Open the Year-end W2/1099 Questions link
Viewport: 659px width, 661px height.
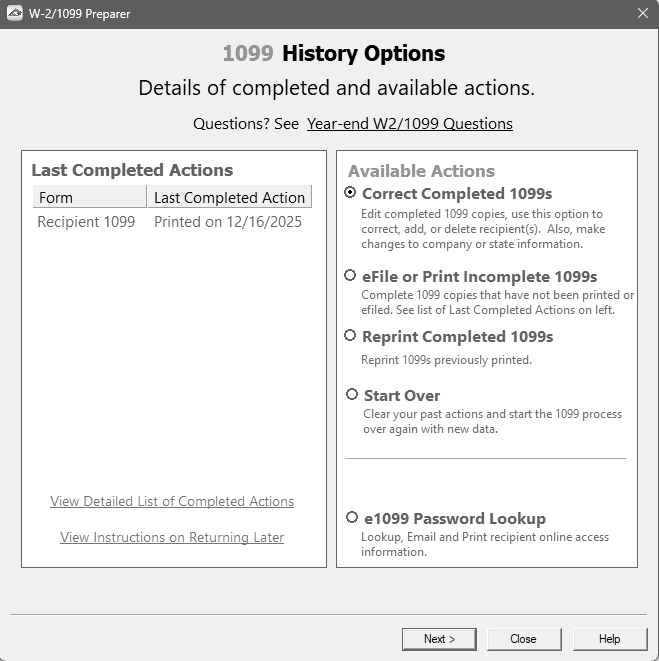409,124
